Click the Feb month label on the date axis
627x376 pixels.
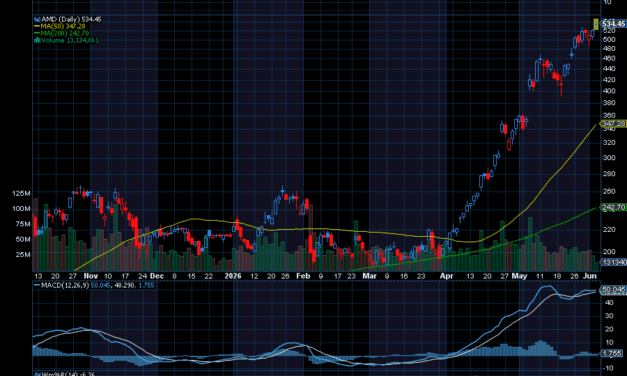click(303, 276)
